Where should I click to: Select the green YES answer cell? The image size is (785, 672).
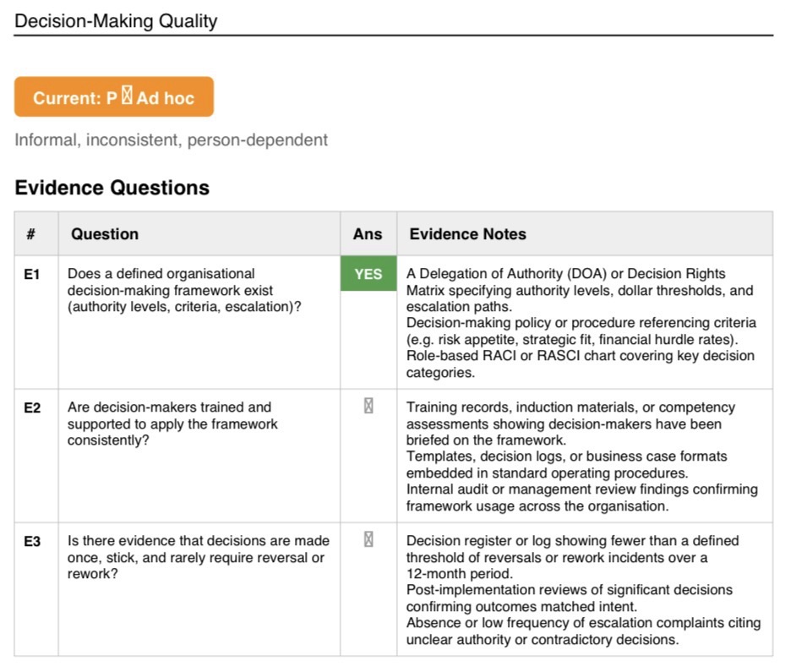click(x=368, y=273)
